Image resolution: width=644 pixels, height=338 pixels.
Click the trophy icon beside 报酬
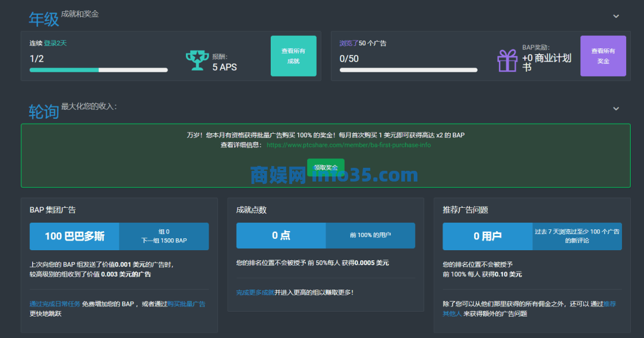pyautogui.click(x=197, y=60)
